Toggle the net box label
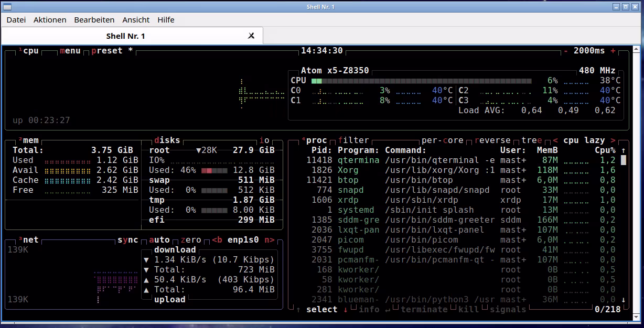Image resolution: width=644 pixels, height=328 pixels. (x=29, y=240)
